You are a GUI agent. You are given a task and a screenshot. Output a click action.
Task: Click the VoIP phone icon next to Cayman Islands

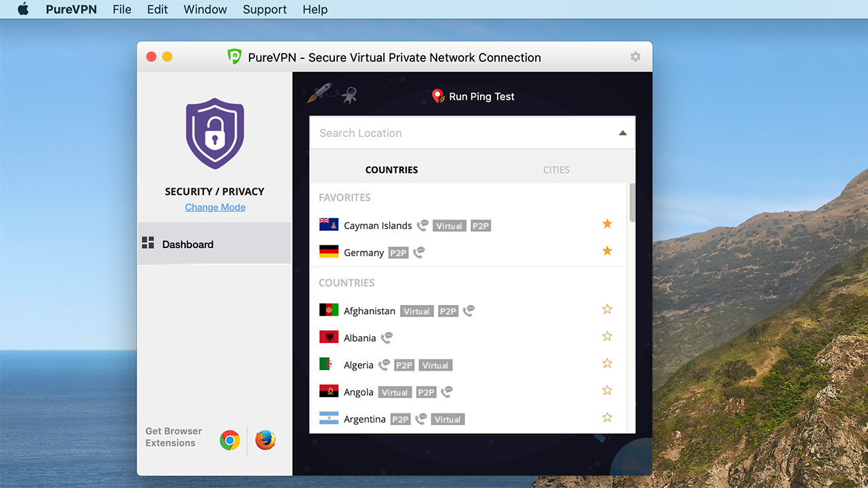pos(422,225)
